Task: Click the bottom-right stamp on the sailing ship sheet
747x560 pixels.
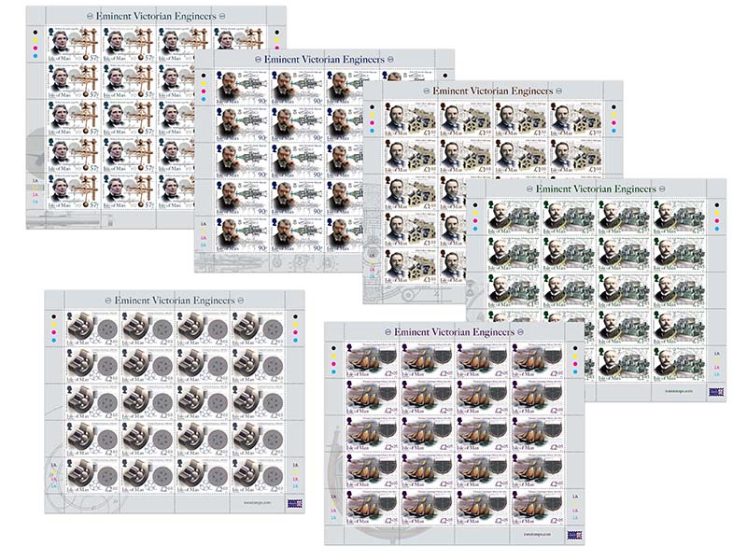Action: point(538,508)
